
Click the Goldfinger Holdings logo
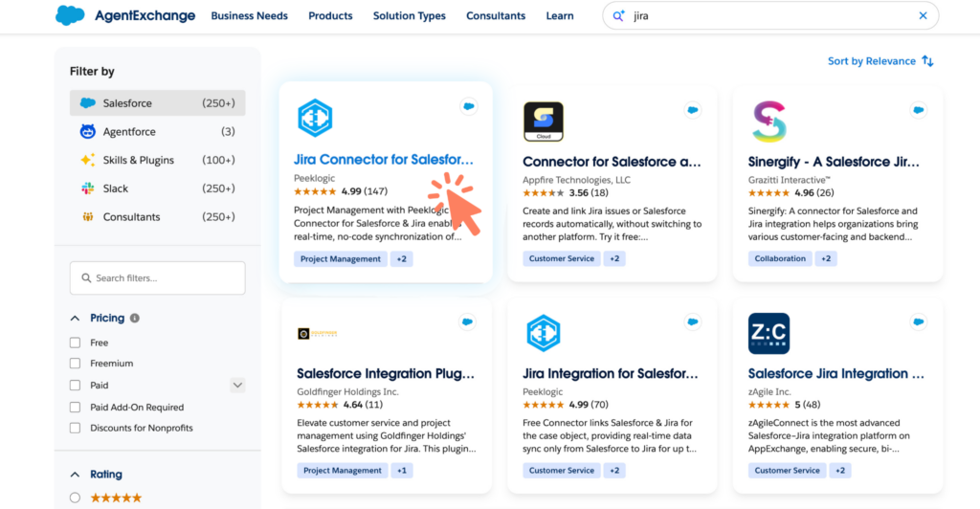318,334
